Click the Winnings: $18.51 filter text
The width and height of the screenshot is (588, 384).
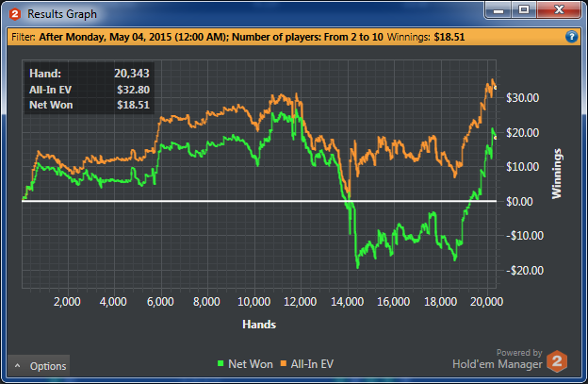coord(426,37)
